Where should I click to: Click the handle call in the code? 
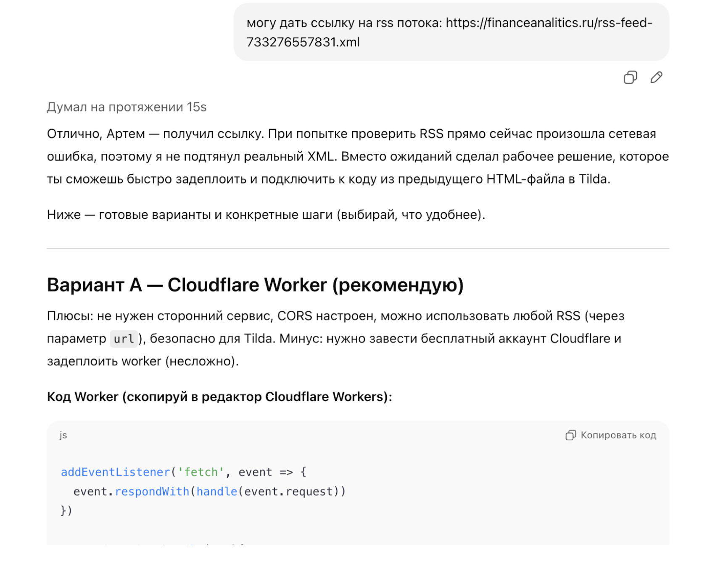coord(216,492)
